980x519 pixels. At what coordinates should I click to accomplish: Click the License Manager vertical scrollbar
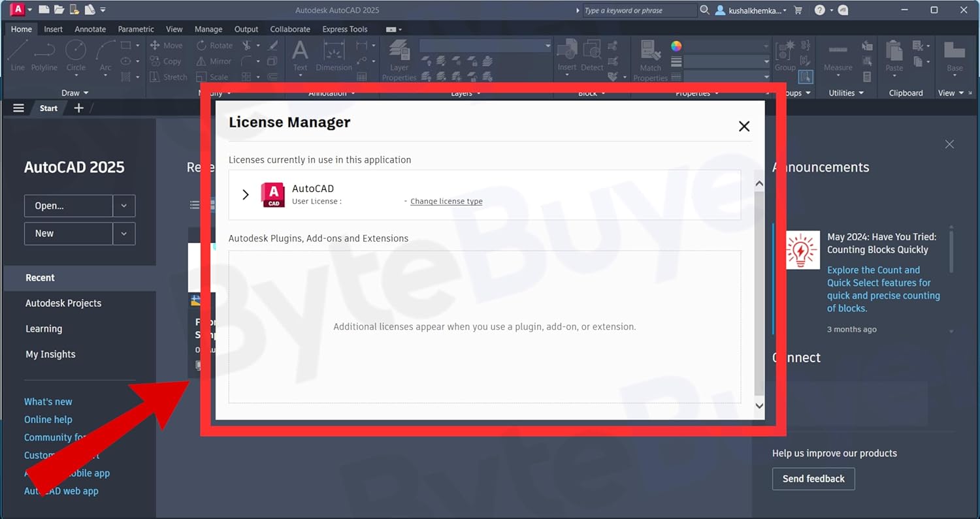pos(759,294)
